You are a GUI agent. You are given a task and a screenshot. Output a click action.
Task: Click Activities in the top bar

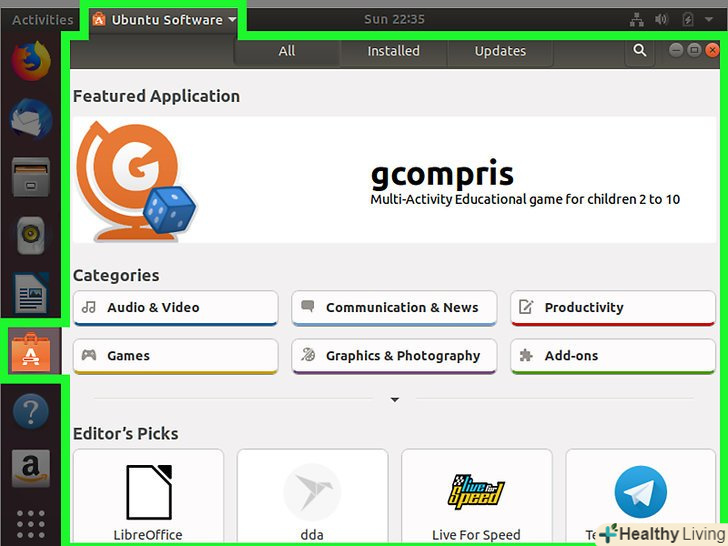point(42,20)
